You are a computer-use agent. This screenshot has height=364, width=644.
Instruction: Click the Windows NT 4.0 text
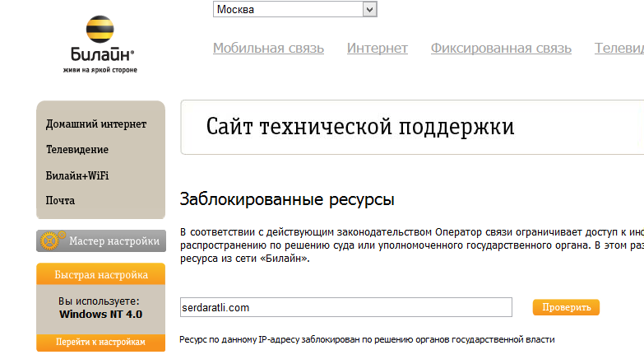point(100,315)
